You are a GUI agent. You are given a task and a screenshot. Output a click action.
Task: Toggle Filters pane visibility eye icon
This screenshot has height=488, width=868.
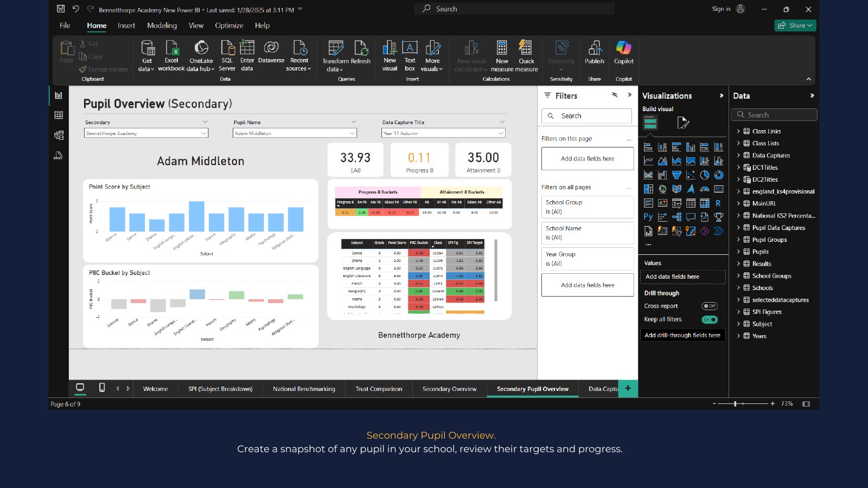click(x=615, y=95)
